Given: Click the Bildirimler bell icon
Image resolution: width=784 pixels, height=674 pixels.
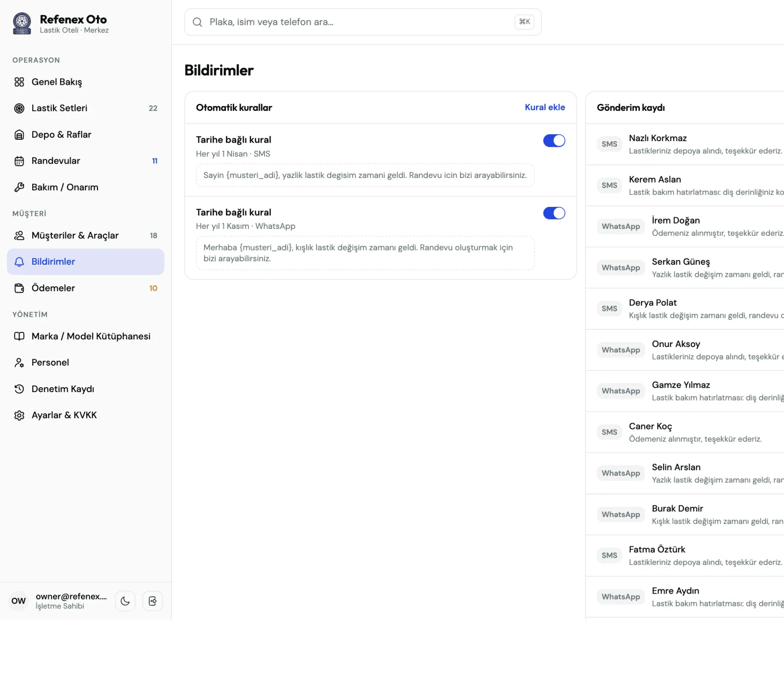Looking at the screenshot, I should coord(19,262).
